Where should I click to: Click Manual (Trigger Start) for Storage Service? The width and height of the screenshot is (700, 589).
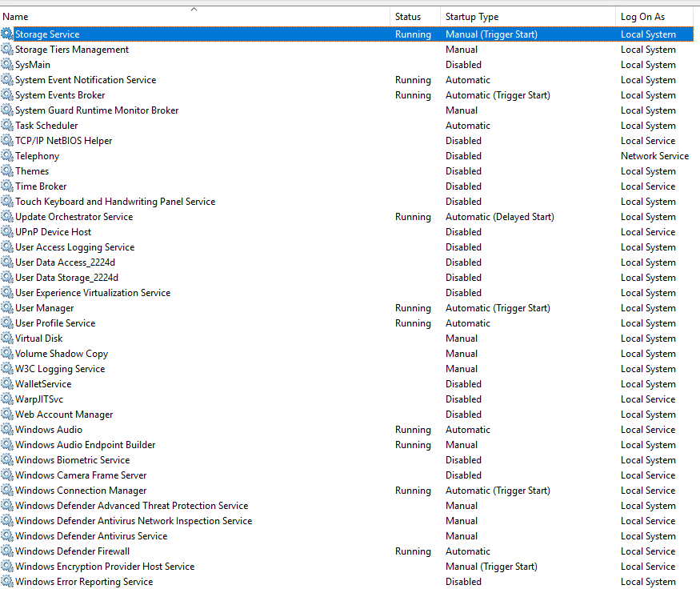point(491,34)
